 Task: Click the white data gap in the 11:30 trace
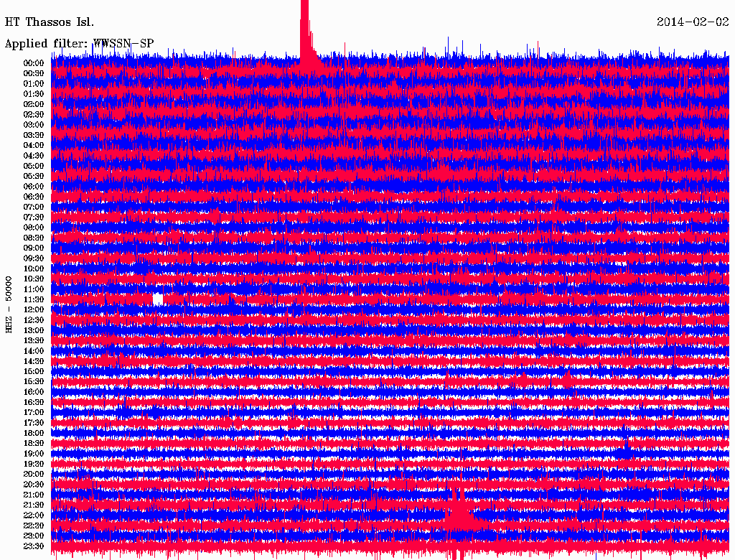(158, 299)
